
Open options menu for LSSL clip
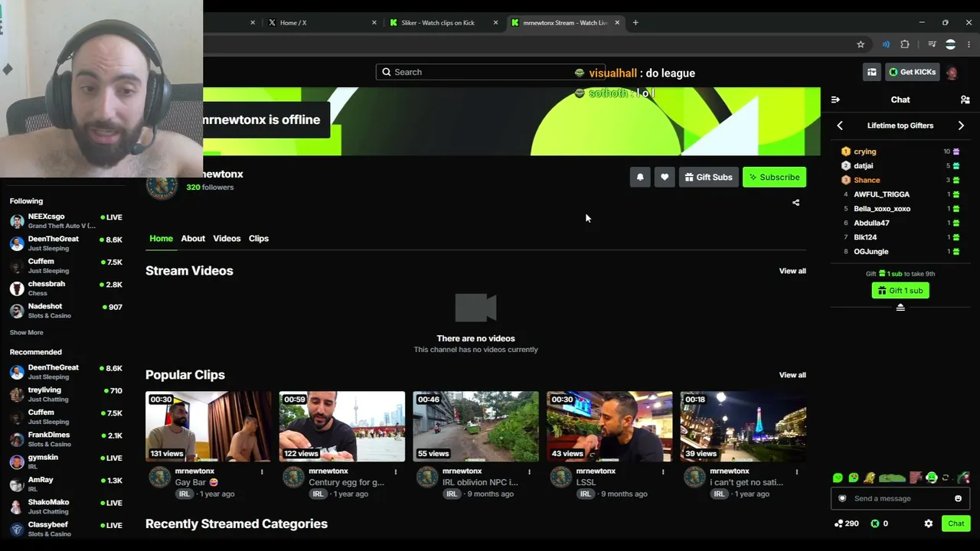(x=663, y=471)
